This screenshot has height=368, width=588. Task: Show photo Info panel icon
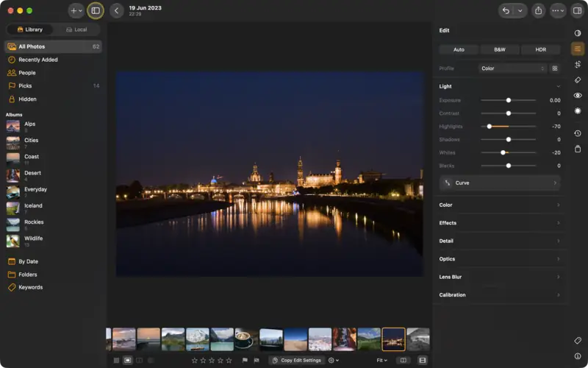pyautogui.click(x=578, y=356)
